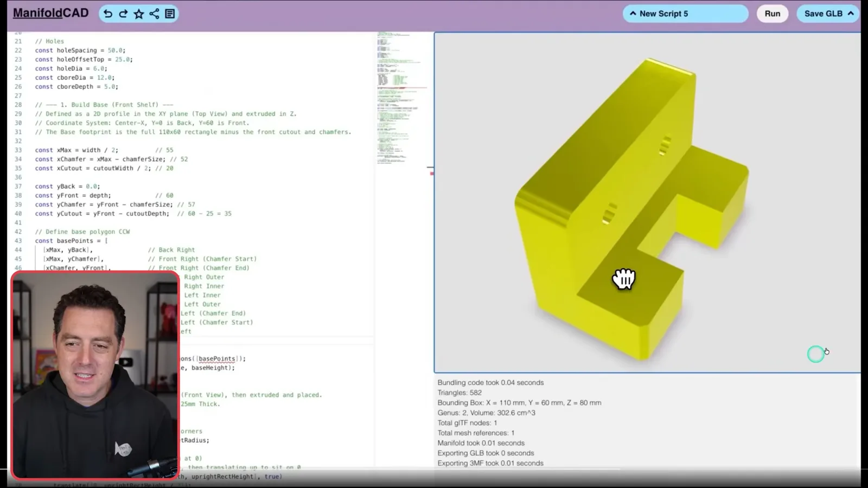Click the 'Bounding Box' output line
The height and width of the screenshot is (488, 868).
click(x=519, y=403)
